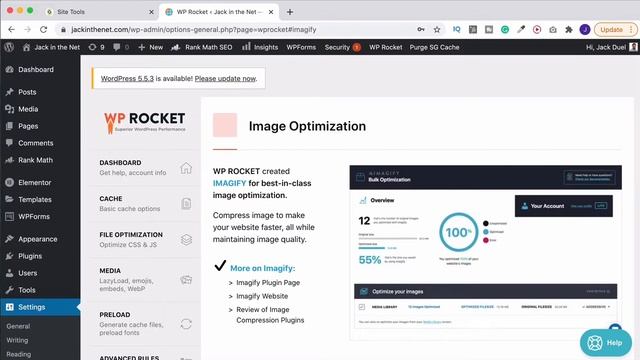Open WP Rocket admin bar menu

click(x=386, y=47)
